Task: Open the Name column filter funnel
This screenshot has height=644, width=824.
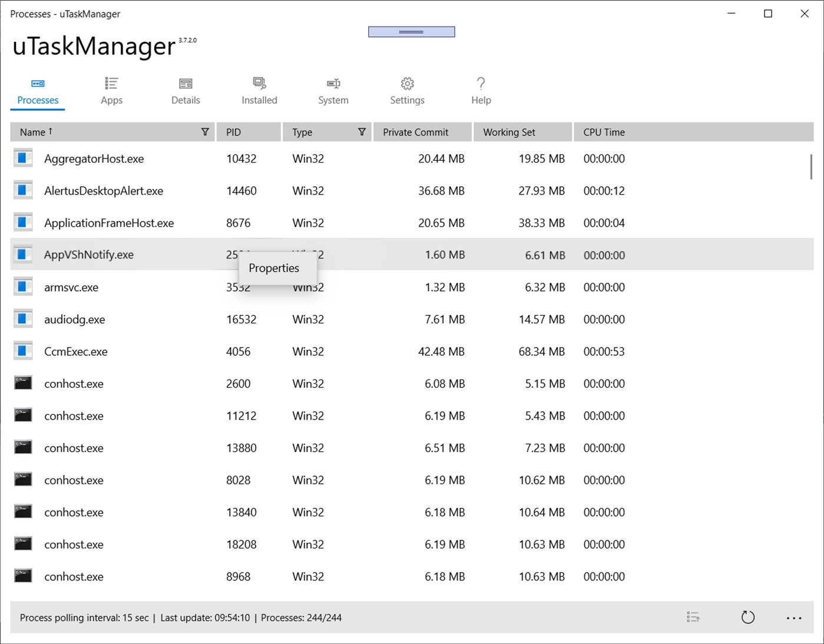Action: [205, 131]
